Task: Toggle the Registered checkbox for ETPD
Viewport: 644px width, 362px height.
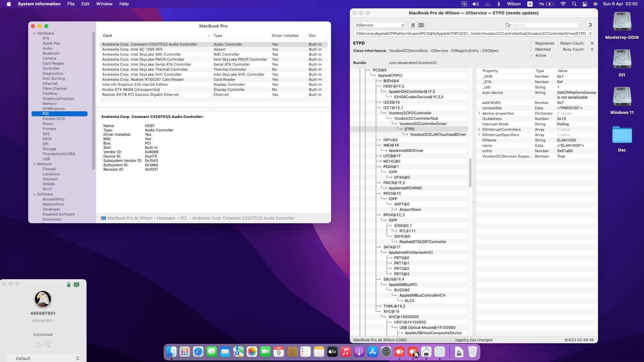Action: (531, 43)
